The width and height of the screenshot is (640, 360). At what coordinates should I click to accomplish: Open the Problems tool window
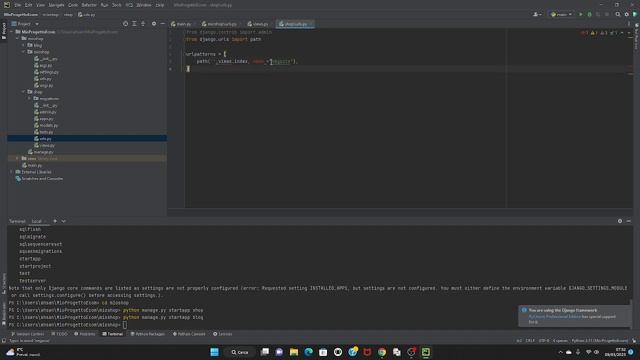(85, 334)
